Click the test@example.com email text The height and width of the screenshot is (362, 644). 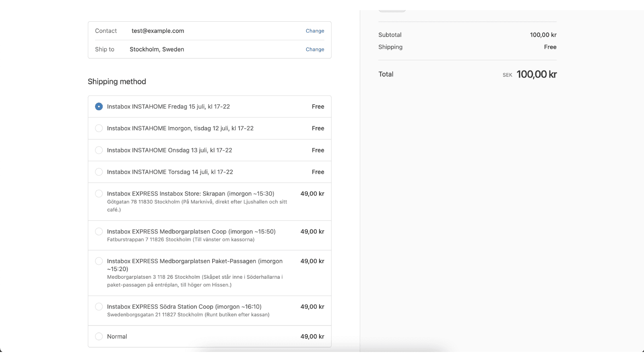point(157,31)
